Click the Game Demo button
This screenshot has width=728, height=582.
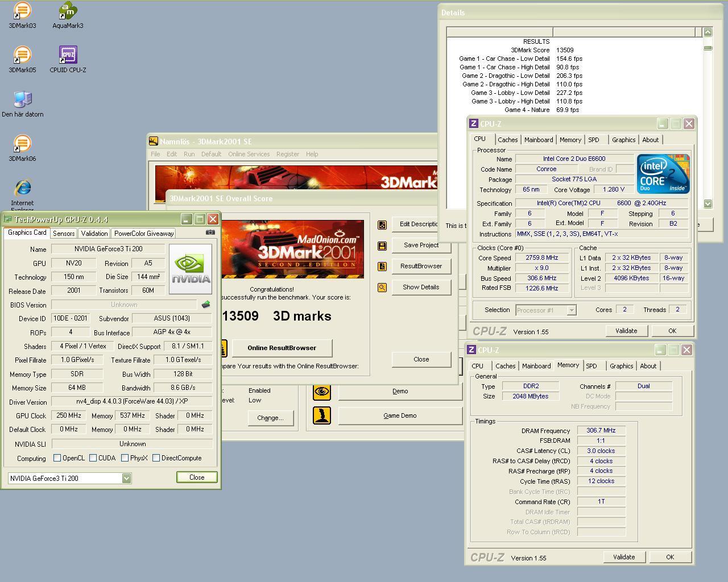(400, 415)
